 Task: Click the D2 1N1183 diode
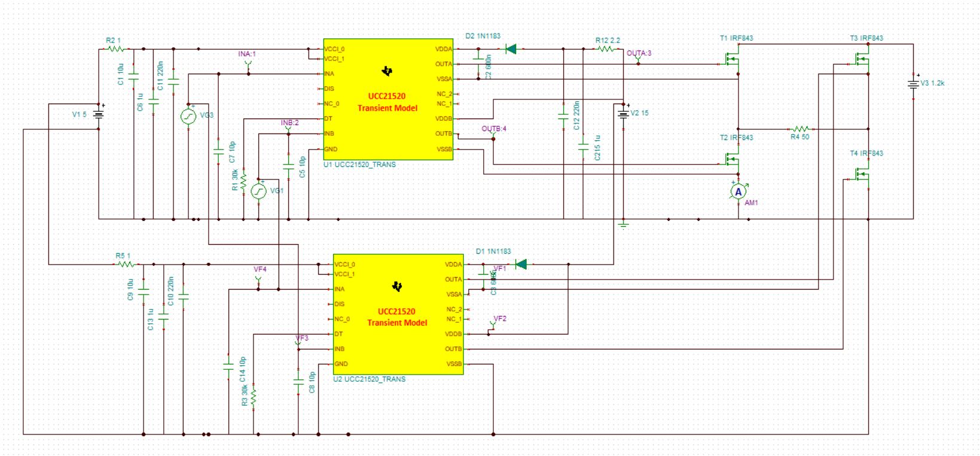pos(511,49)
